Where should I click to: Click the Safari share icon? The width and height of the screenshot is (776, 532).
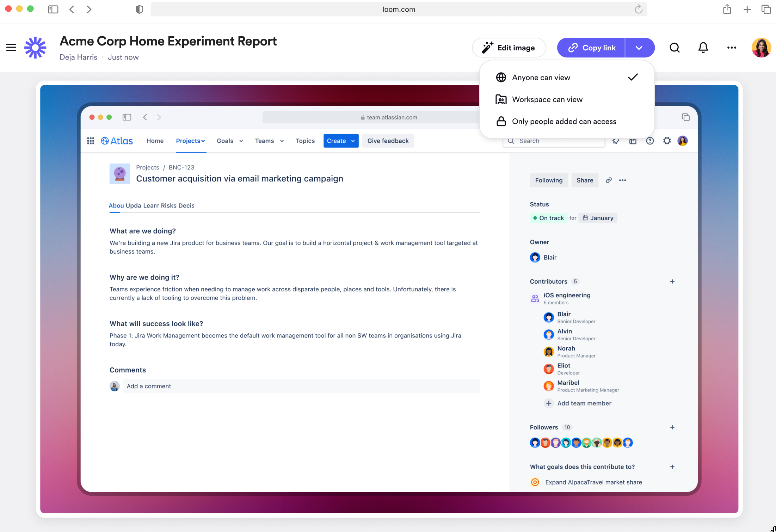727,10
